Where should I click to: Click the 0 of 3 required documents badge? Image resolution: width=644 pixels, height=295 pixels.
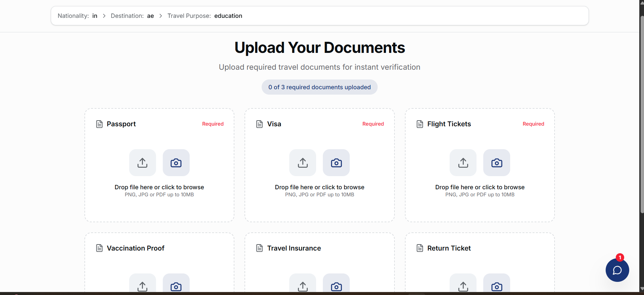pyautogui.click(x=319, y=87)
